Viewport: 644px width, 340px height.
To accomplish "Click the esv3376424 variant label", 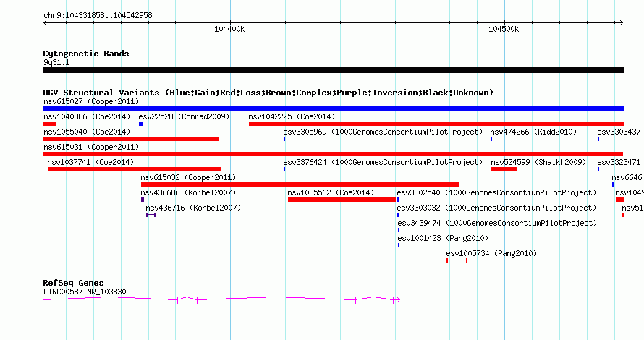I will point(383,162).
